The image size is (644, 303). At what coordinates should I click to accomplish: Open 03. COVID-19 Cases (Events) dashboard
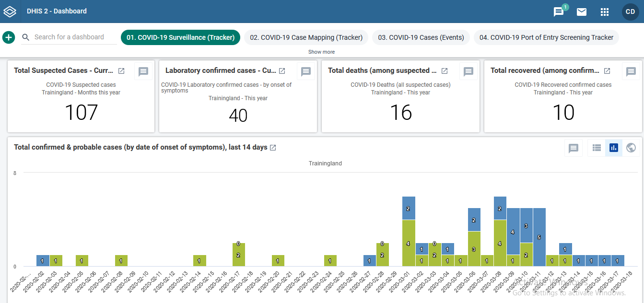pyautogui.click(x=421, y=37)
